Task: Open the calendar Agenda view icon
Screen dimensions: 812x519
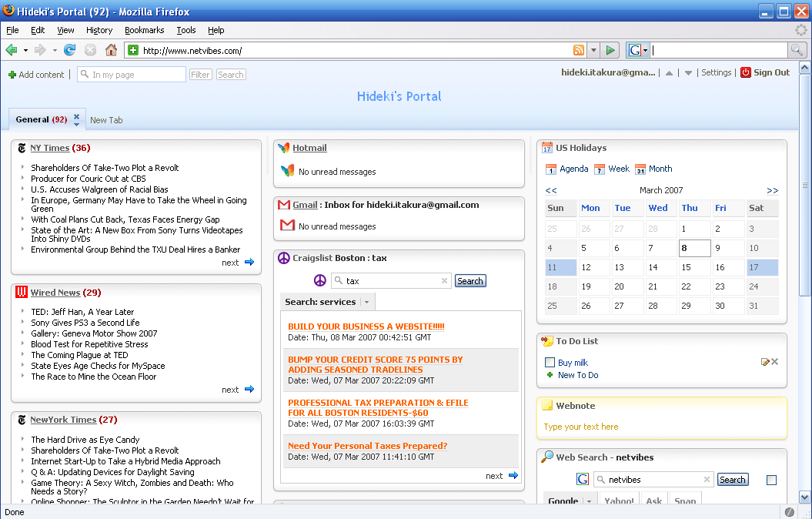Action: click(551, 169)
